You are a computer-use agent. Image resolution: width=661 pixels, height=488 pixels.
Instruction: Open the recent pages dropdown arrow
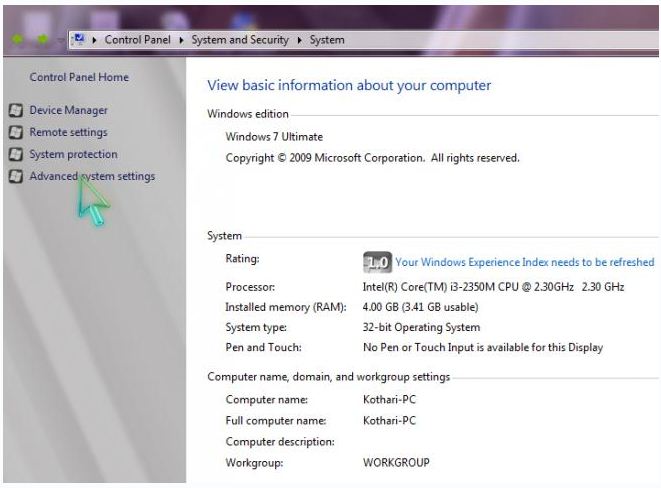point(60,40)
